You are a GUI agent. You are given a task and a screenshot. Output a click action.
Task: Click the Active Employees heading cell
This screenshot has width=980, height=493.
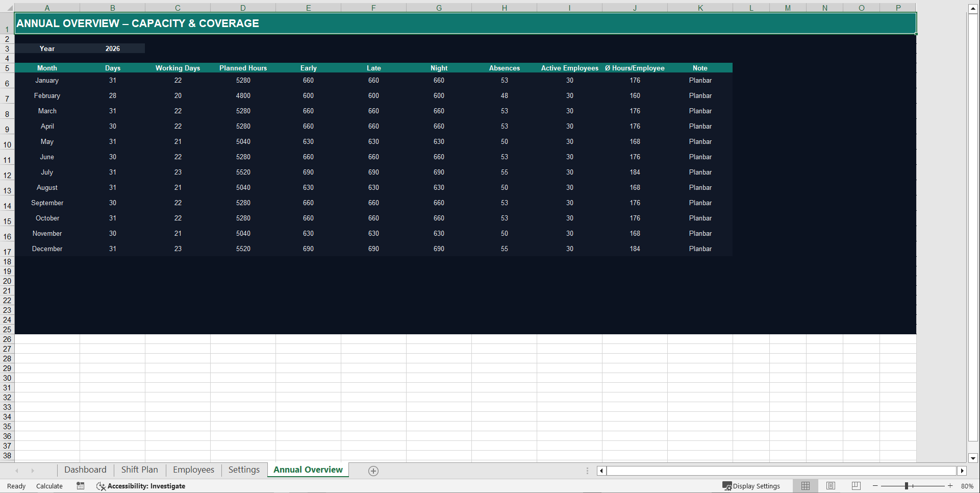coord(569,68)
